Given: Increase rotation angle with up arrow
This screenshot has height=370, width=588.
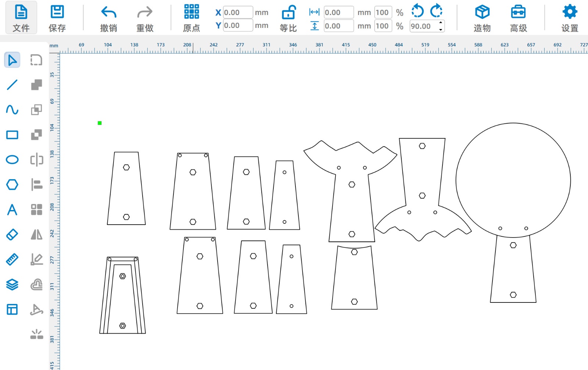Looking at the screenshot, I should [x=440, y=23].
